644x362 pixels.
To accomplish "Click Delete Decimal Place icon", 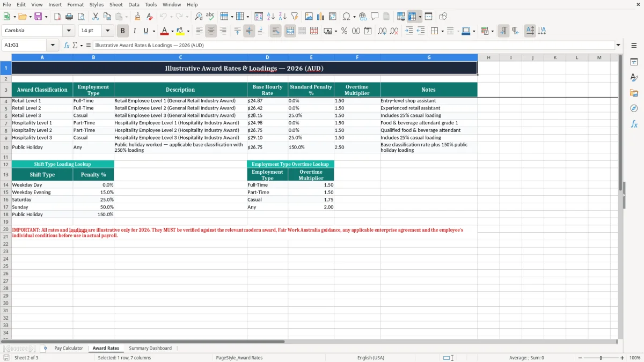I will (394, 31).
